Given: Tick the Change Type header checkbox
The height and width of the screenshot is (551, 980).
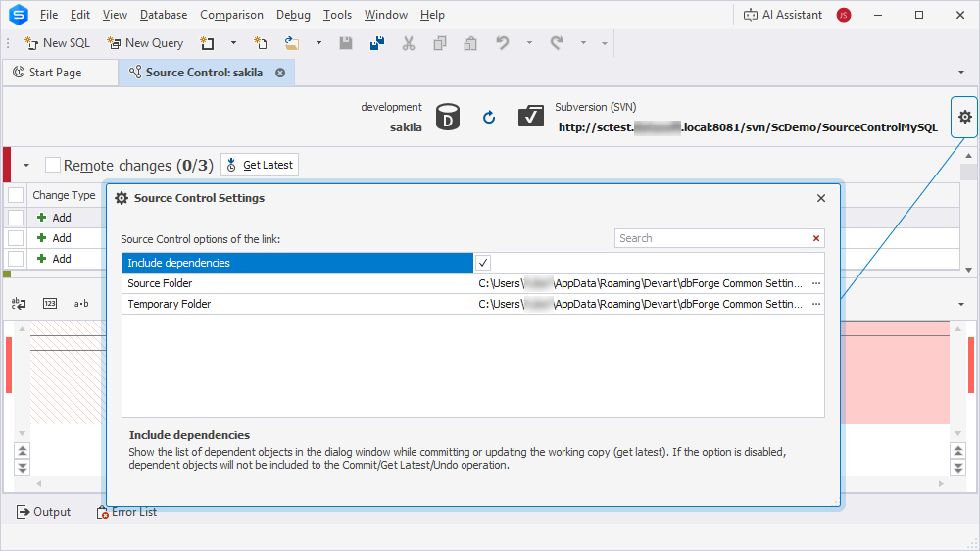Looking at the screenshot, I should click(x=16, y=195).
